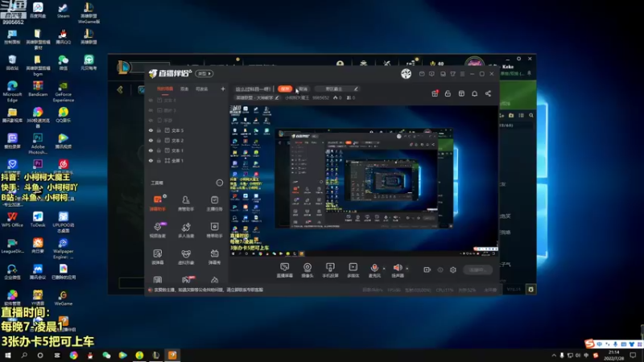Click the unlock padlock icon in header
The width and height of the screenshot is (644, 362).
[448, 93]
